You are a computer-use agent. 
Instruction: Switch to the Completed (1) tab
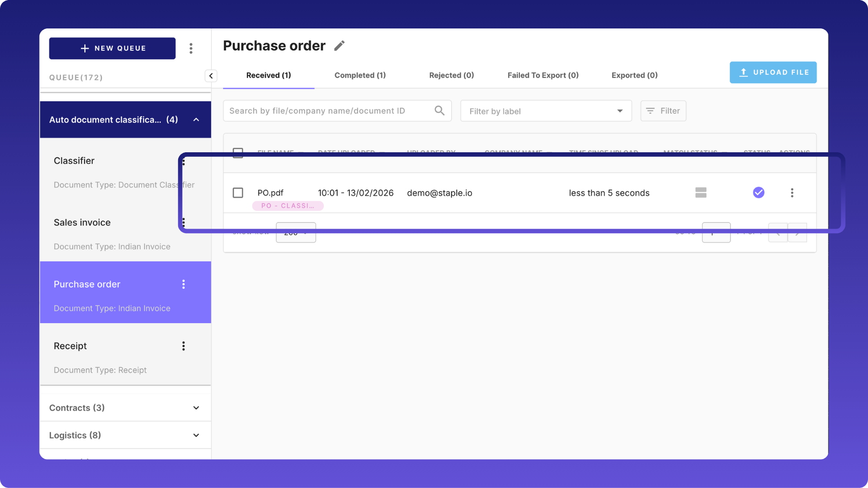pyautogui.click(x=360, y=75)
